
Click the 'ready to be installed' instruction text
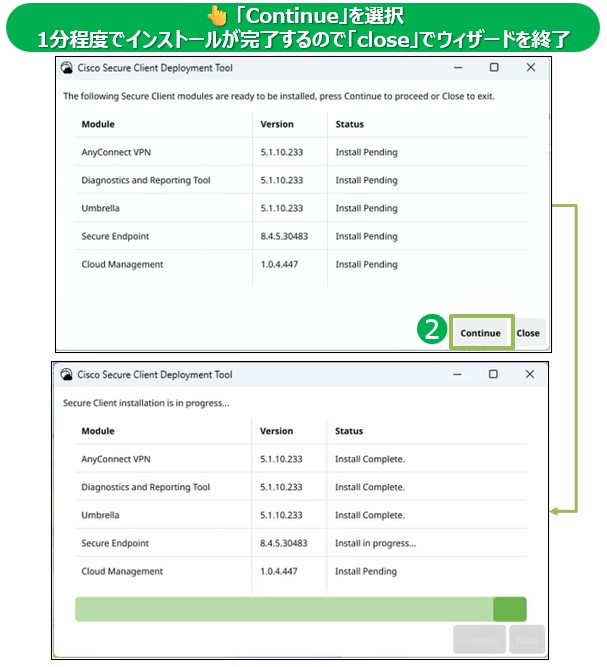279,97
